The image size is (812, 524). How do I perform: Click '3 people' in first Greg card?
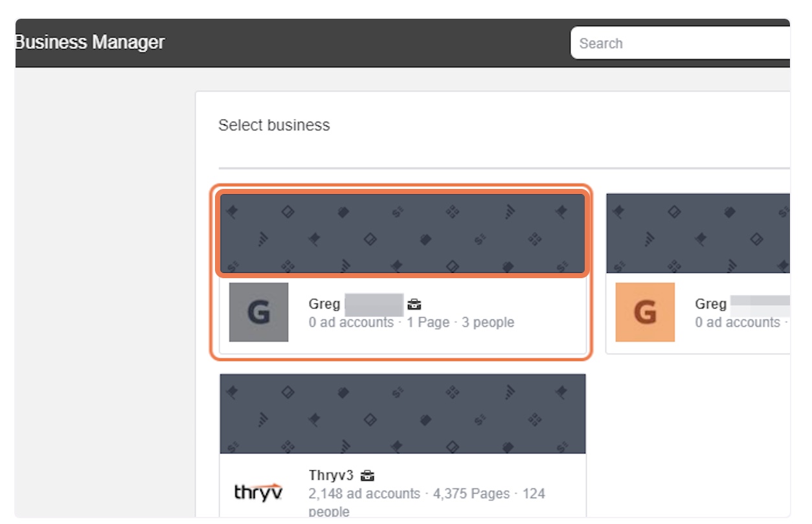(488, 322)
